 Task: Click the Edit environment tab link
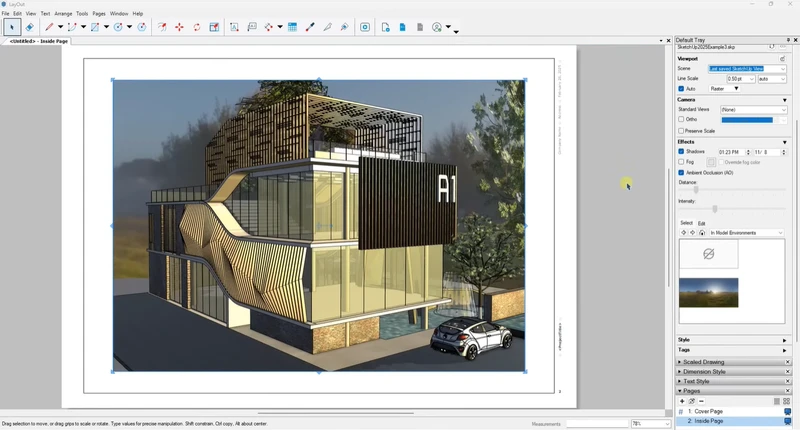pyautogui.click(x=701, y=223)
